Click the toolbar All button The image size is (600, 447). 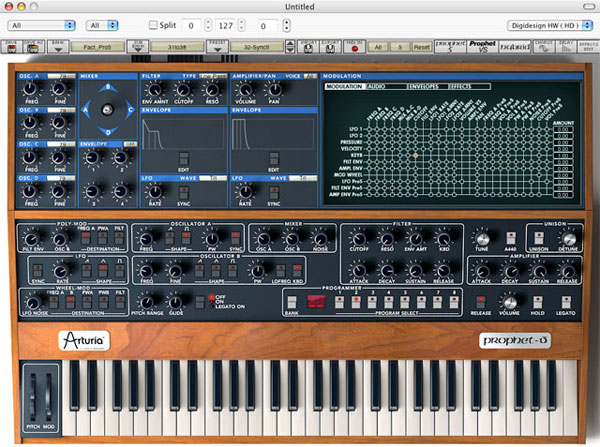[x=378, y=47]
